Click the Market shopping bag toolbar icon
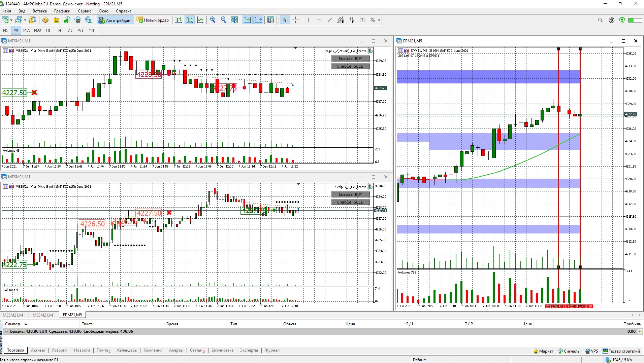Image resolution: width=644 pixels, height=363 pixels. coord(56,20)
